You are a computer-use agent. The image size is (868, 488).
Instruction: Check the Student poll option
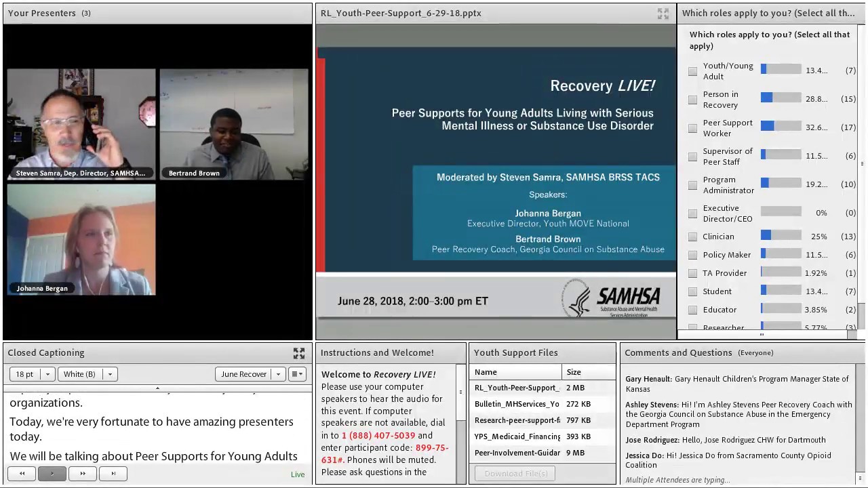click(x=692, y=291)
